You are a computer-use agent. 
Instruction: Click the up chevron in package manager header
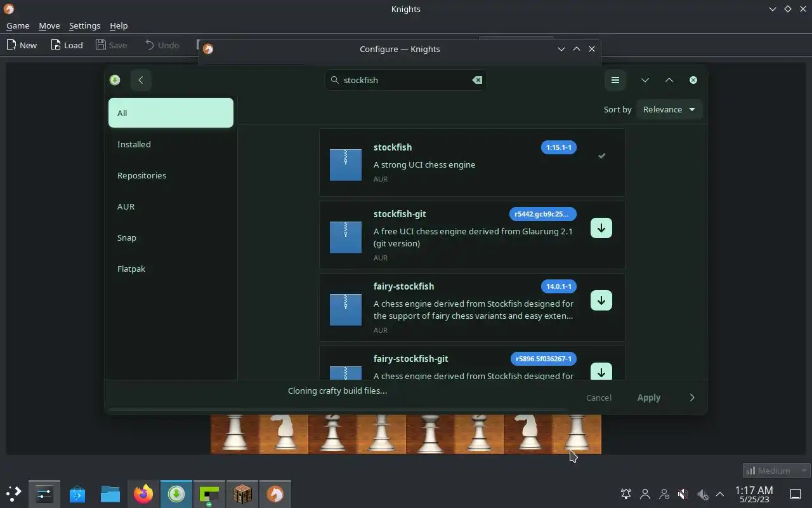(669, 80)
